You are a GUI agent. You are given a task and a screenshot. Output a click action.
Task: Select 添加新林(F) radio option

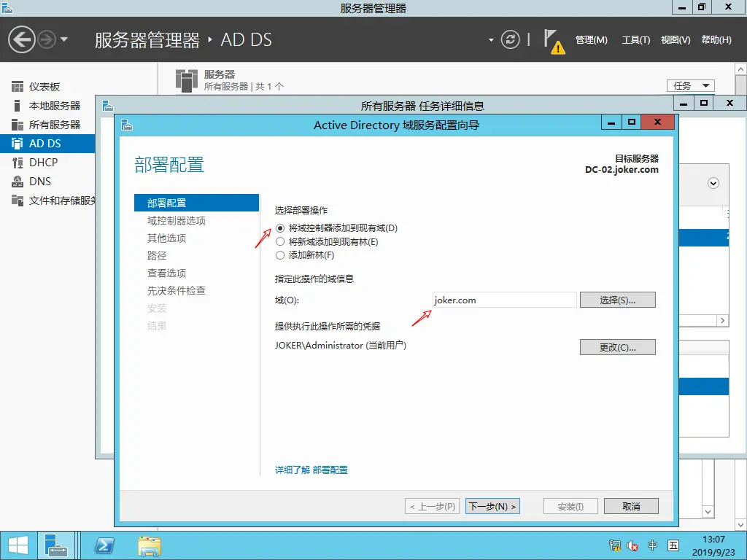pos(280,255)
